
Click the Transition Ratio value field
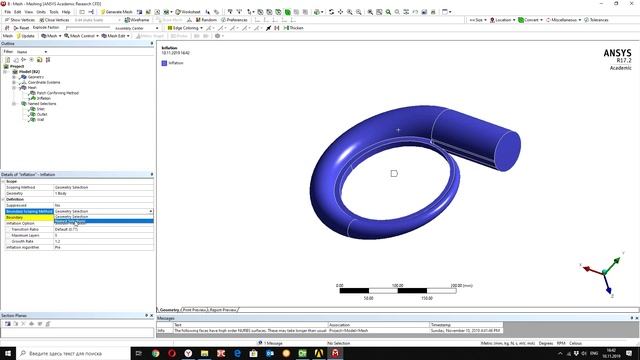pos(104,229)
